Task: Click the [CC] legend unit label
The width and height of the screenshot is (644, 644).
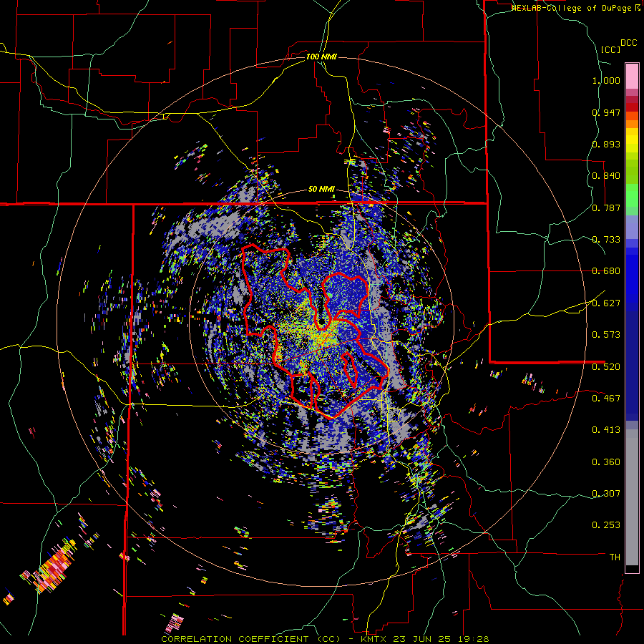Action: pos(610,49)
